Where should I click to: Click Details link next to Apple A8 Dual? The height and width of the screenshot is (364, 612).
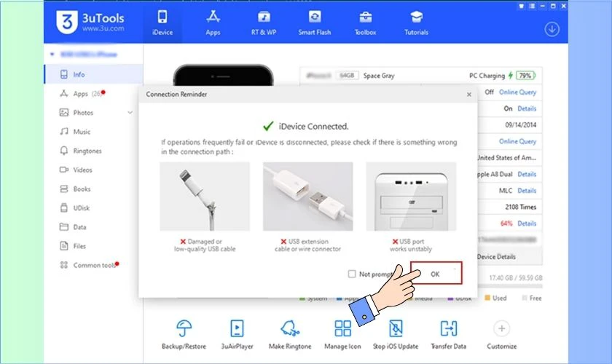pyautogui.click(x=527, y=174)
